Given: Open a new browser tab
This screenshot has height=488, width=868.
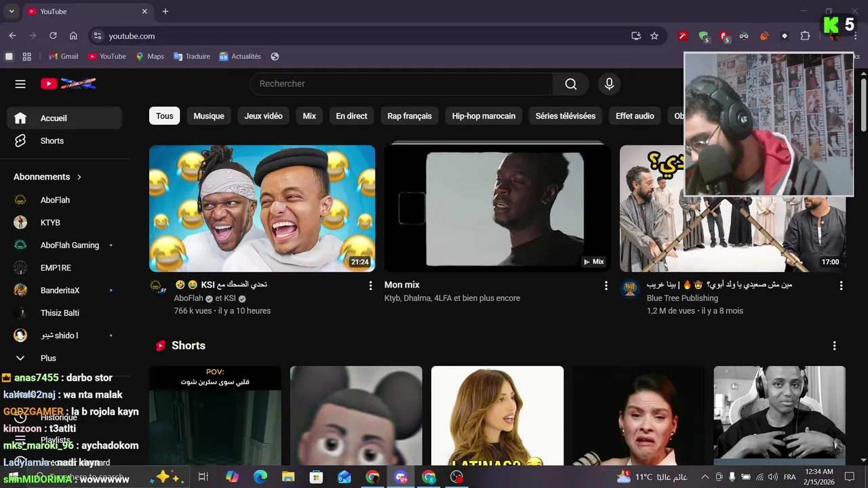Looking at the screenshot, I should (165, 12).
